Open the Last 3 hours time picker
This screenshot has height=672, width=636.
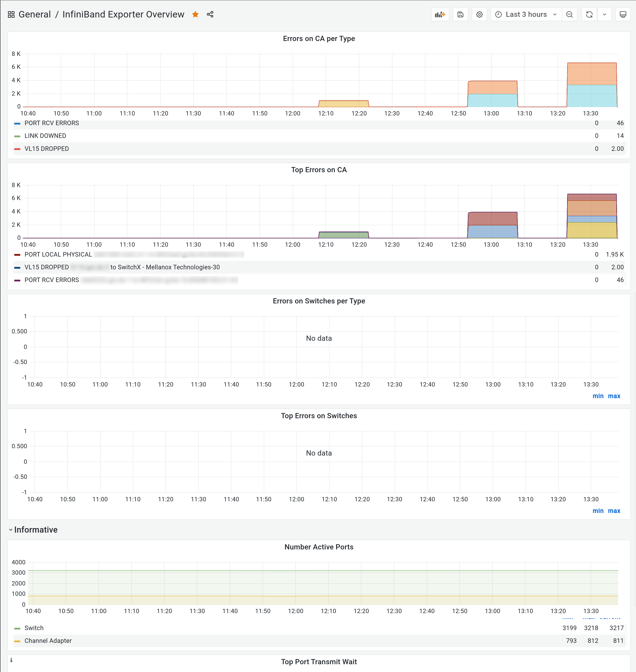(x=526, y=15)
